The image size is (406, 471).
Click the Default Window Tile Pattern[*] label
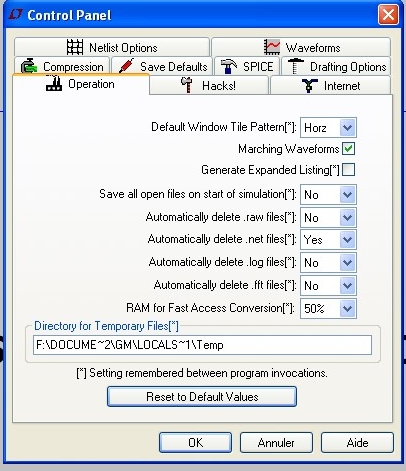(x=224, y=127)
